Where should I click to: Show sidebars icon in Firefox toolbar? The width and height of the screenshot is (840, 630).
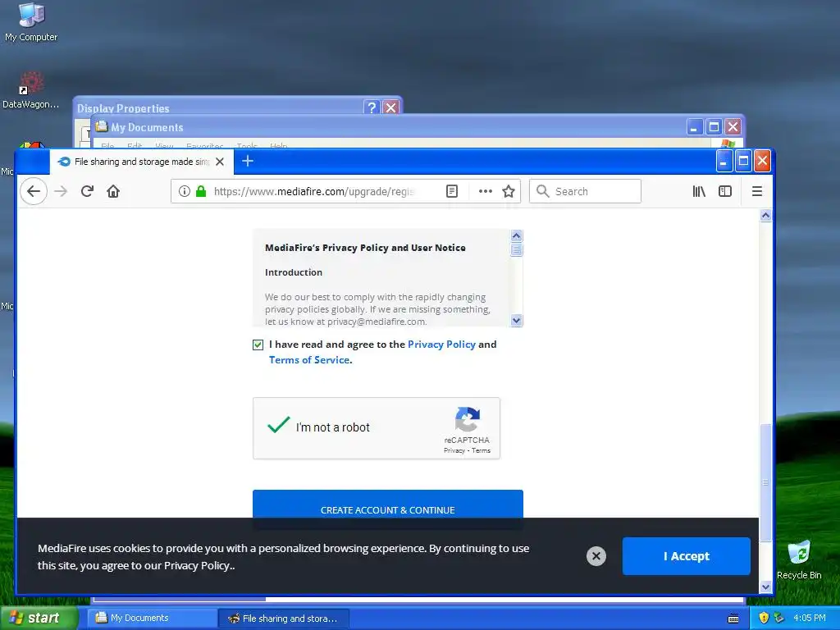coord(725,191)
